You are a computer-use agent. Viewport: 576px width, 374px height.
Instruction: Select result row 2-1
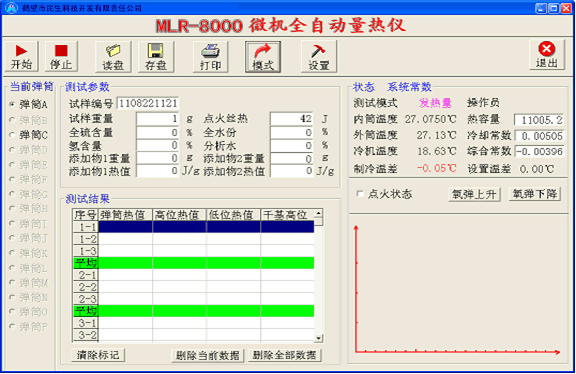[194, 275]
